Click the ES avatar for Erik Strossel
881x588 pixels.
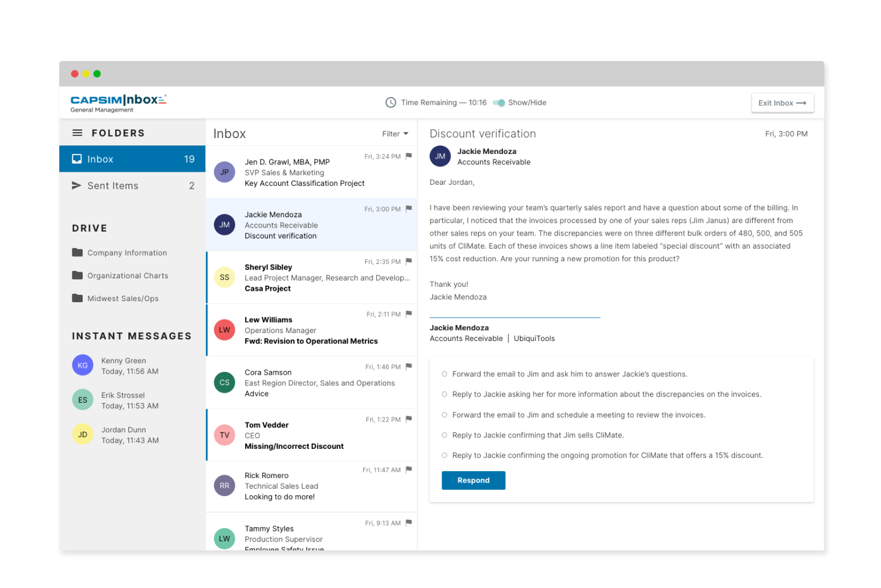83,400
